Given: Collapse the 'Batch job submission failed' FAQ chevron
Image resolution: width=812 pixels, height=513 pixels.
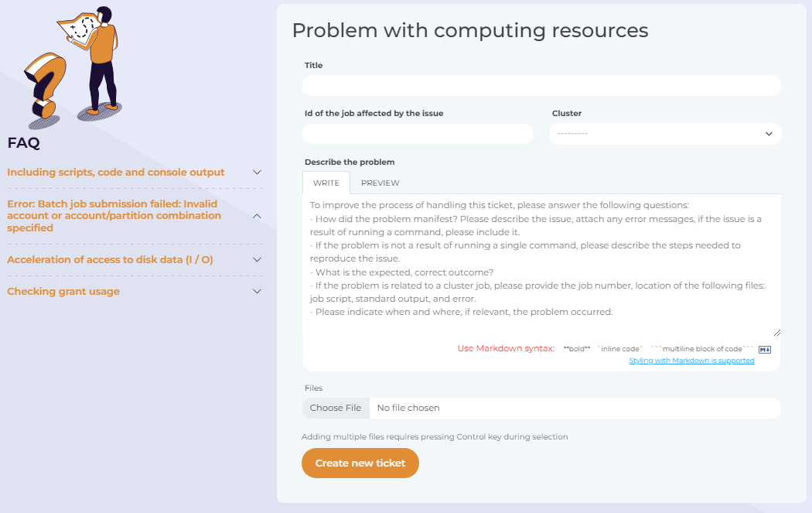Looking at the screenshot, I should [x=257, y=216].
